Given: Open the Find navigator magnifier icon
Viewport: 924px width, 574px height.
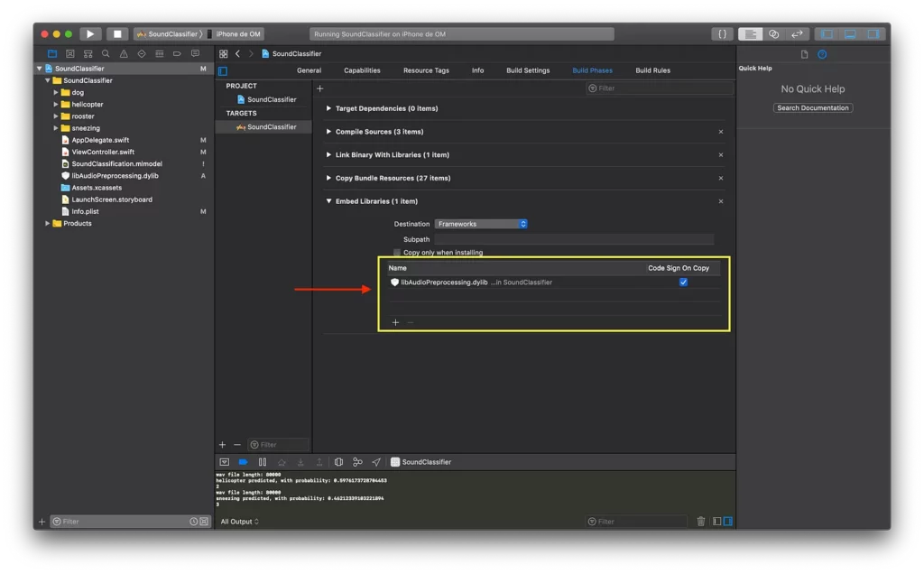Looking at the screenshot, I should tap(106, 53).
